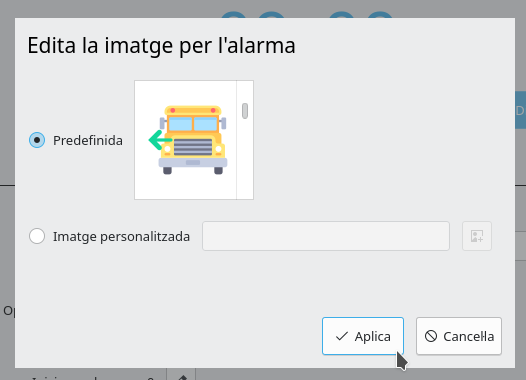Click the leftmost blue circle above the dialog

234,15
